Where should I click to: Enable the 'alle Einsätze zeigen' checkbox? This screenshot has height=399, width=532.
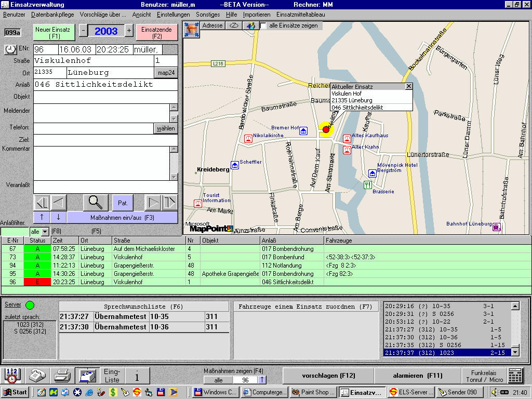point(263,25)
